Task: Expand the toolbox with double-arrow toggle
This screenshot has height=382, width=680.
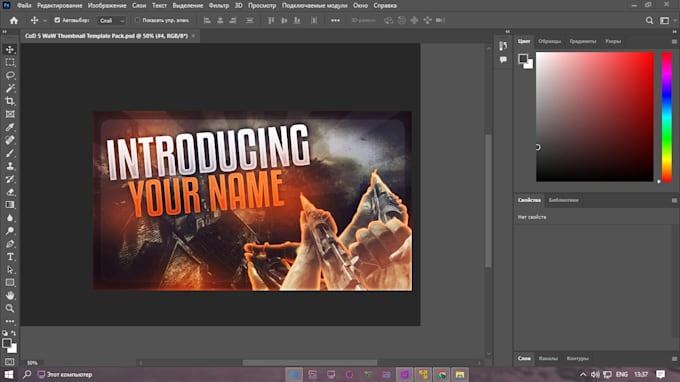Action: pyautogui.click(x=5, y=32)
